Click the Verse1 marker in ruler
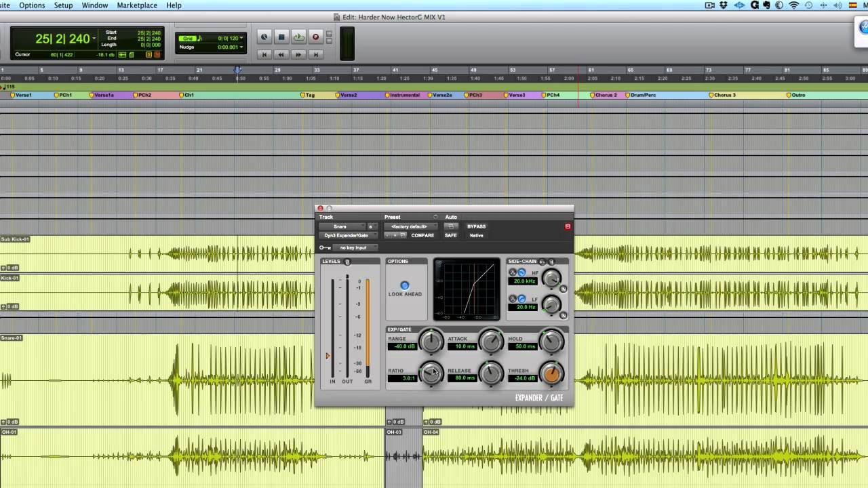The width and height of the screenshot is (868, 488). point(22,95)
